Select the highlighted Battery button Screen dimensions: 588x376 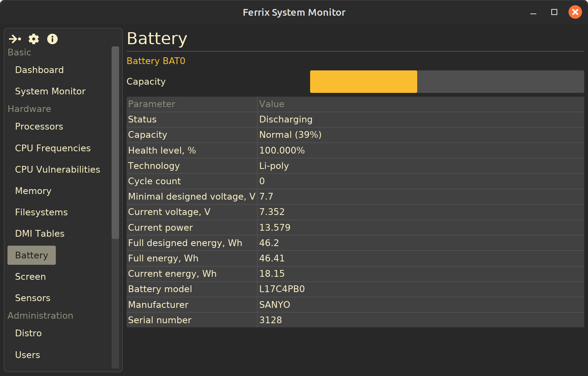pos(32,255)
